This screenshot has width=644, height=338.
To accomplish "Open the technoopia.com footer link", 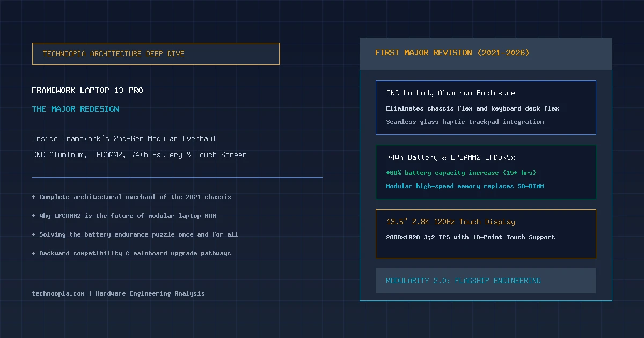I will [x=58, y=293].
